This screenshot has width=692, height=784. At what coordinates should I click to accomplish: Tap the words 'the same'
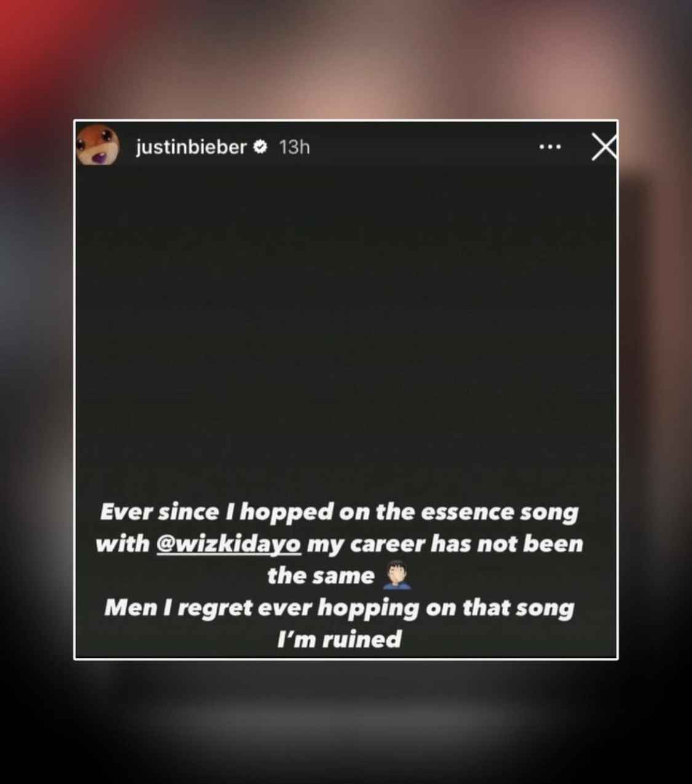coord(321,576)
